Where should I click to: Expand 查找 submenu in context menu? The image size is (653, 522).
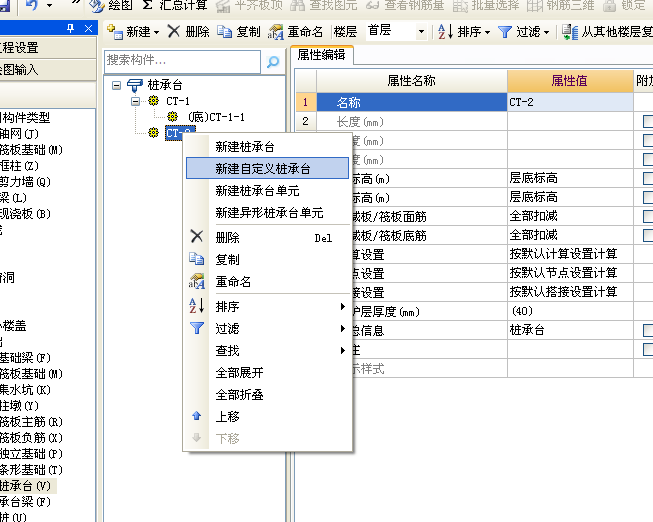coord(343,350)
